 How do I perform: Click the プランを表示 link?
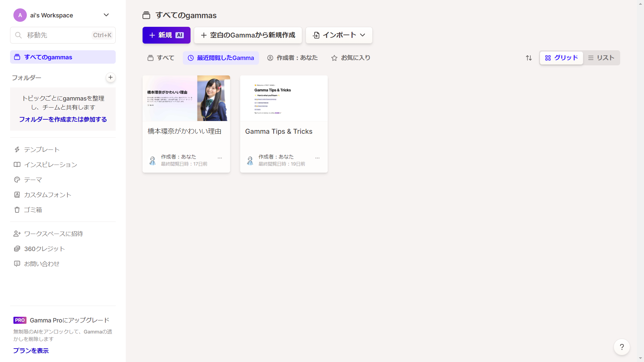pyautogui.click(x=31, y=351)
